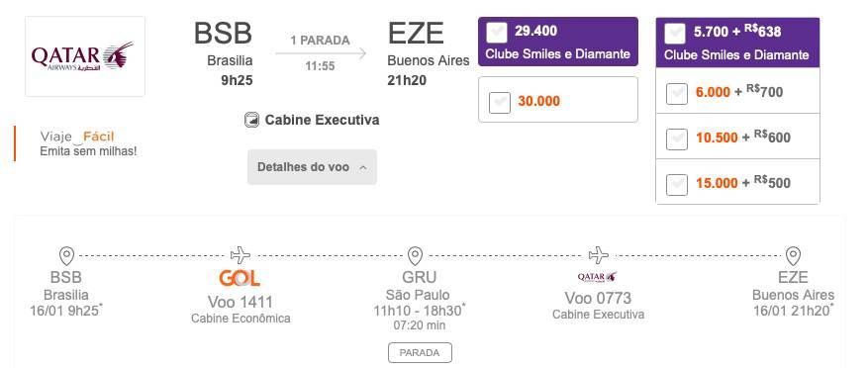Viewport: 868px width, 368px height.
Task: Click the small Qatar logo in flight details
Action: (597, 277)
